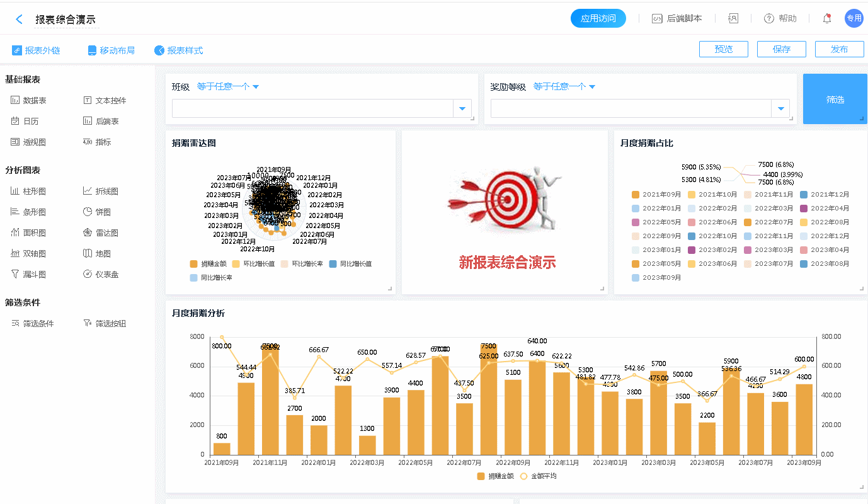The image size is (868, 504).
Task: Expand the 班级 value combo box arrow
Action: click(x=462, y=109)
